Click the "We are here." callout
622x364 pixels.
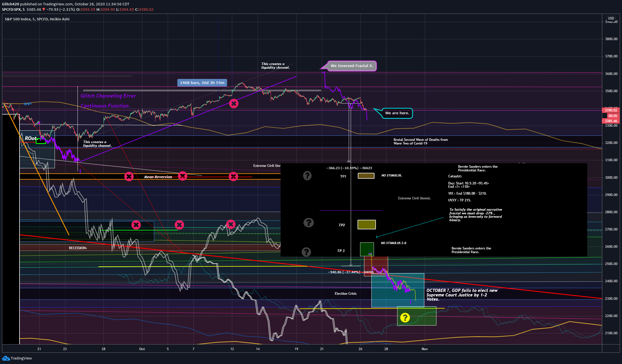pos(397,113)
